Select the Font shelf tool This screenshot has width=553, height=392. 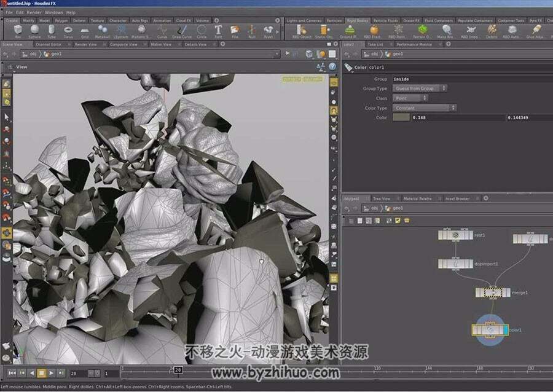click(x=218, y=31)
